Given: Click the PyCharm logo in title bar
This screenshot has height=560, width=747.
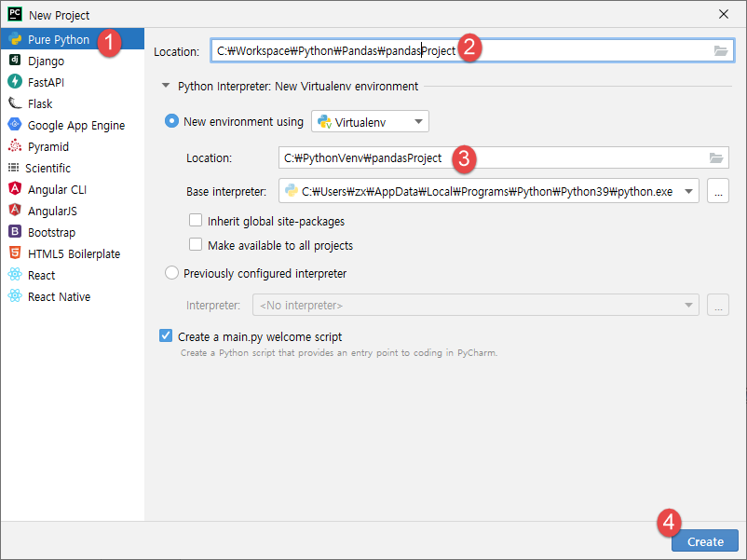Looking at the screenshot, I should (15, 14).
